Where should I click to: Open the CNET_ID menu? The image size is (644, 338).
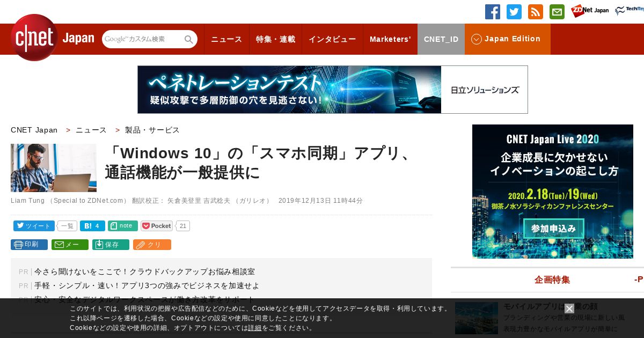pos(441,39)
